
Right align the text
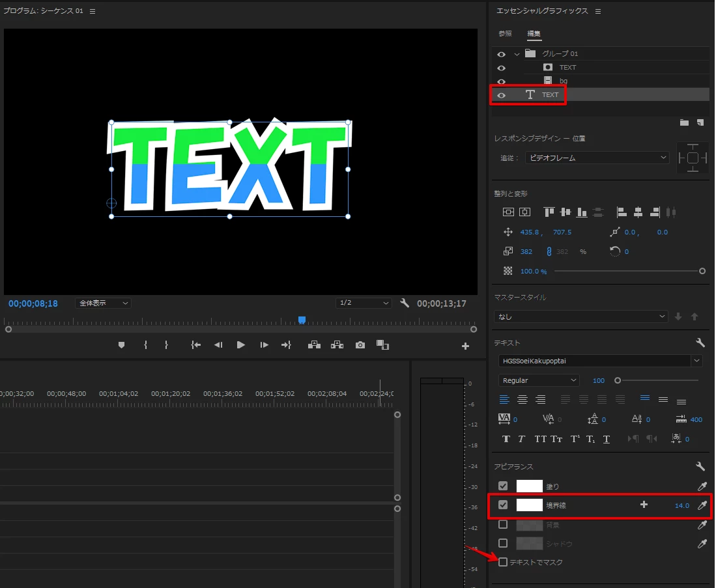tap(541, 400)
